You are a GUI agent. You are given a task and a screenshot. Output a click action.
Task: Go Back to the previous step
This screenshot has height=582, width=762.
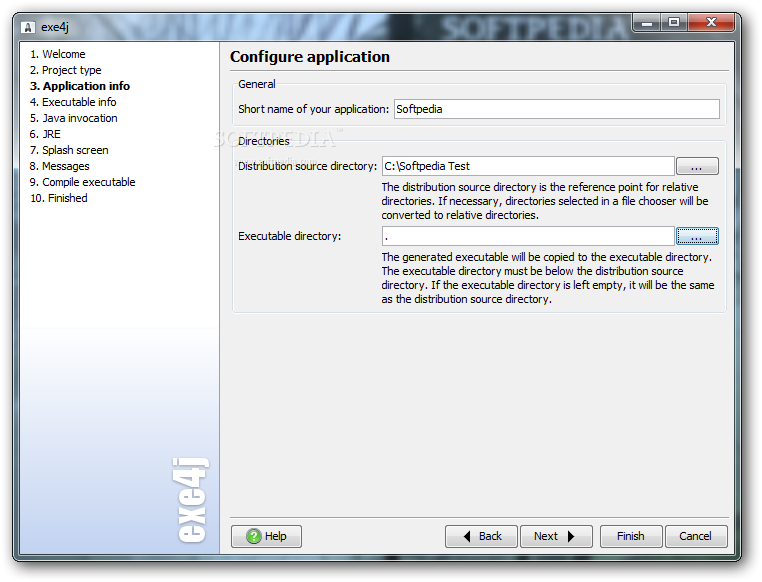(481, 536)
